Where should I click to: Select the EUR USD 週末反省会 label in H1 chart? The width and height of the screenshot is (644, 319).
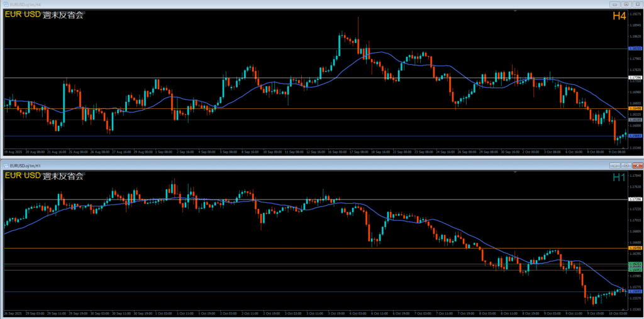tap(44, 177)
